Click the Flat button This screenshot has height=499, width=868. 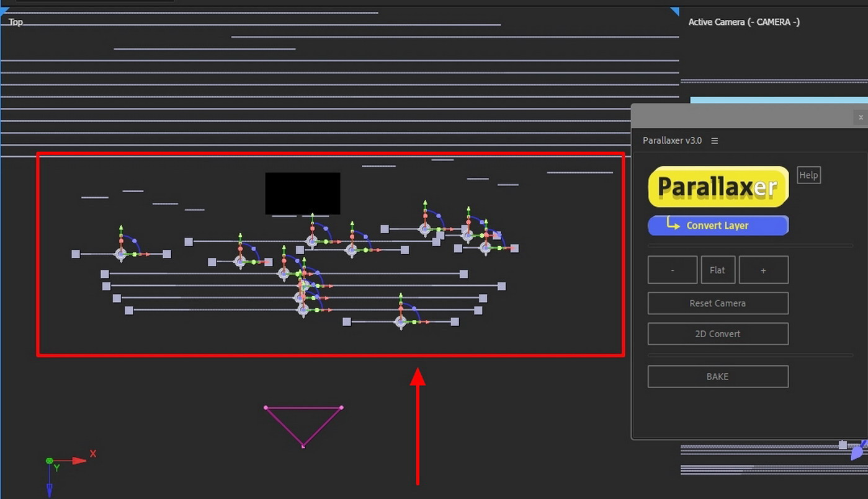718,270
